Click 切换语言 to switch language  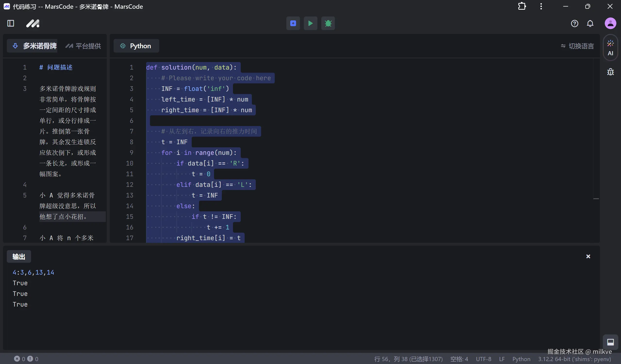tap(577, 46)
